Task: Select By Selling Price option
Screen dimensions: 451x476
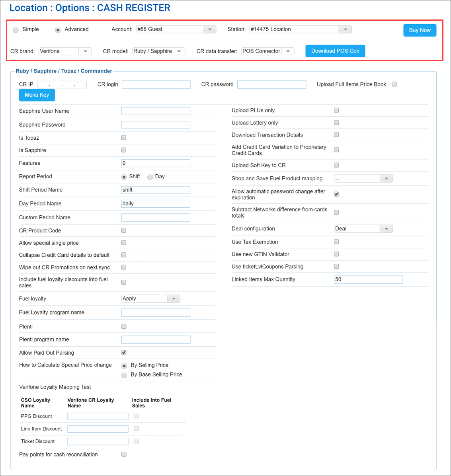Action: click(x=124, y=366)
